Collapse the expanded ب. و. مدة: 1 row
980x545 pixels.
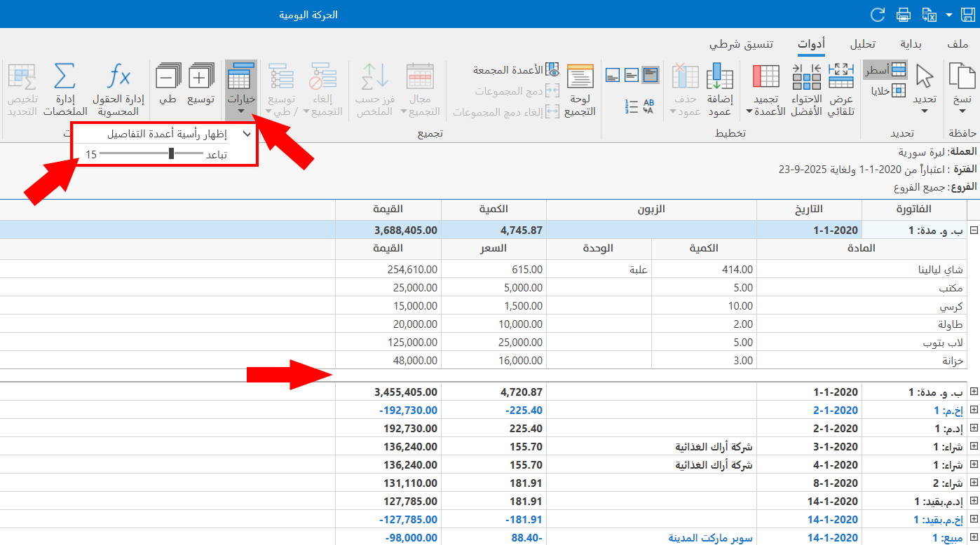pos(973,230)
